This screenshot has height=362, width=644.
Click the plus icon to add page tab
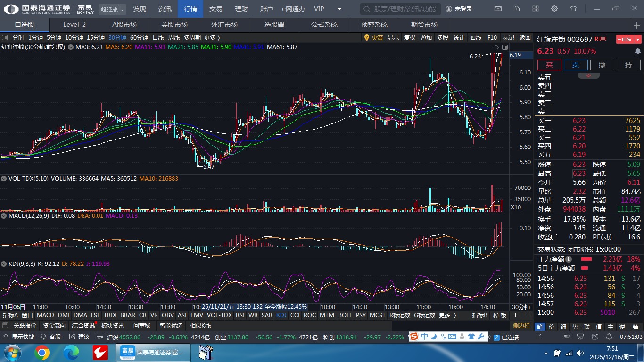(x=637, y=25)
